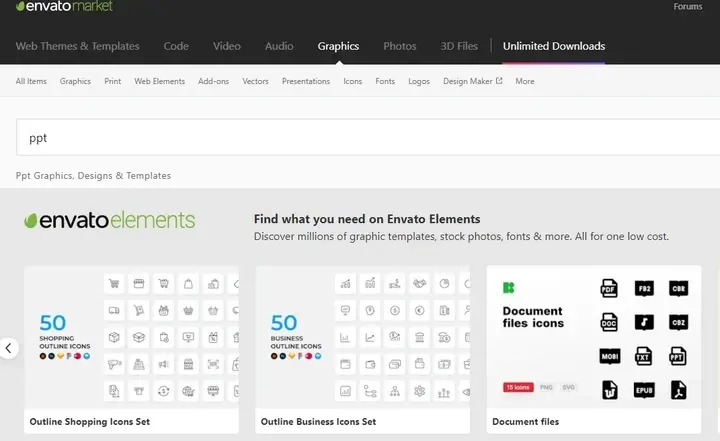Select Vectors subcategory
The height and width of the screenshot is (441, 720).
point(255,81)
